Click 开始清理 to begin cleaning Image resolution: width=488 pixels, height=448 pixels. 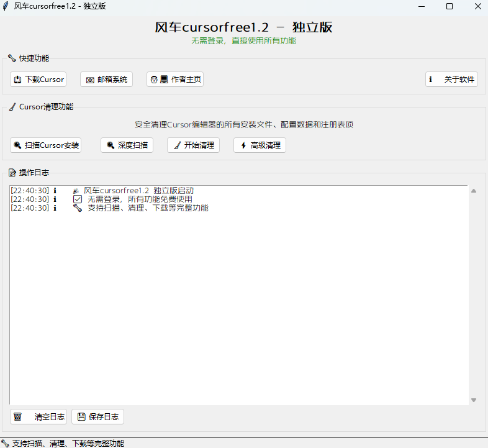[193, 145]
